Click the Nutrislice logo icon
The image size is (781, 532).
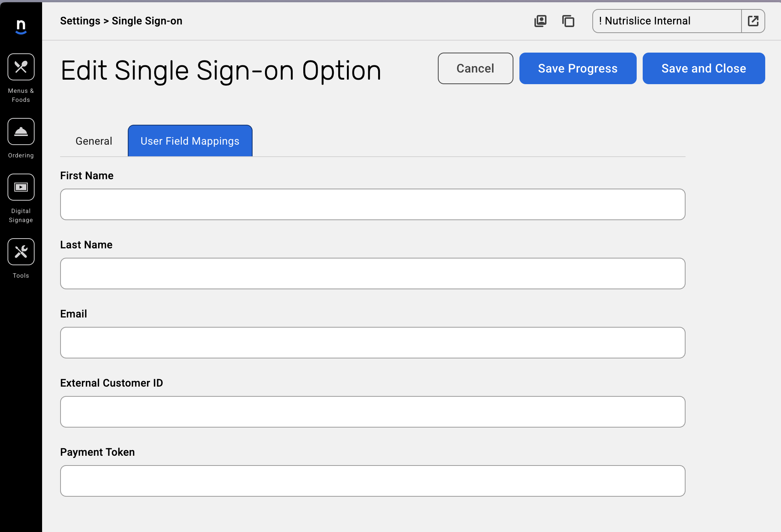21,27
